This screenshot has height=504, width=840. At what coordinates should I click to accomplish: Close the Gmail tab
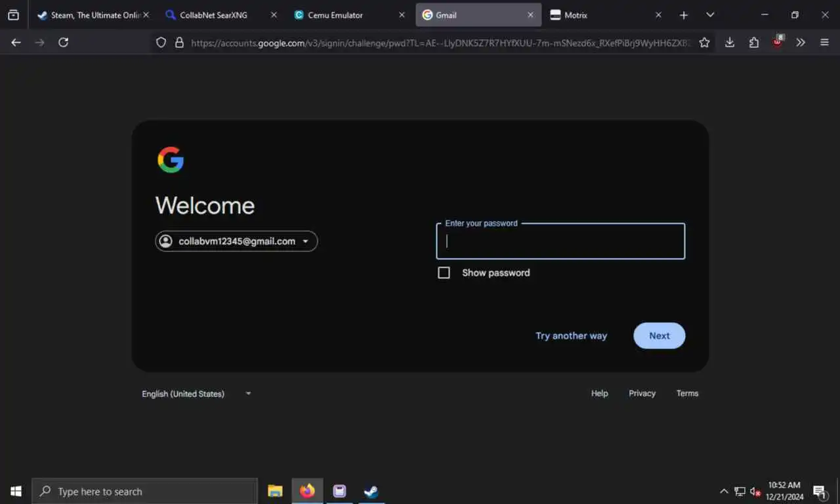click(x=530, y=15)
